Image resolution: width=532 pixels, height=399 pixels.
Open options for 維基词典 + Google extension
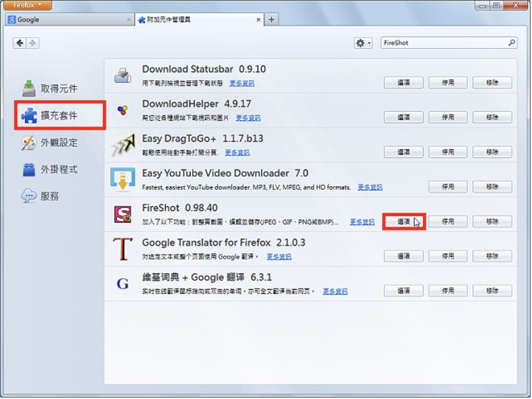point(403,291)
